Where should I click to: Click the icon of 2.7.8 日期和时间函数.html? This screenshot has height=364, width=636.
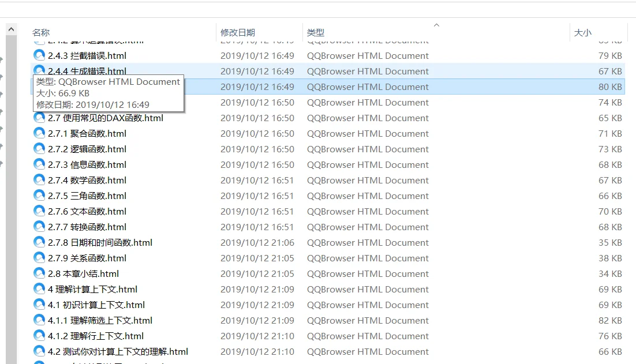coord(39,242)
